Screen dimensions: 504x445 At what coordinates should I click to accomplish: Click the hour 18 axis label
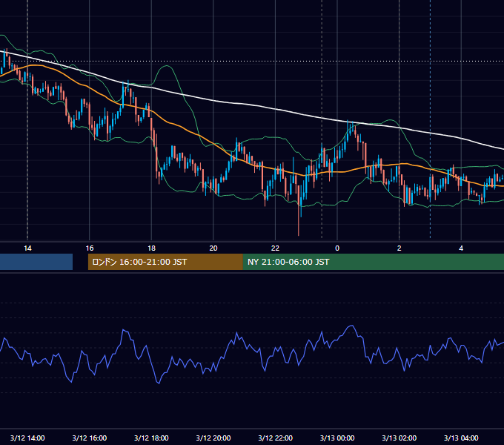[151, 248]
